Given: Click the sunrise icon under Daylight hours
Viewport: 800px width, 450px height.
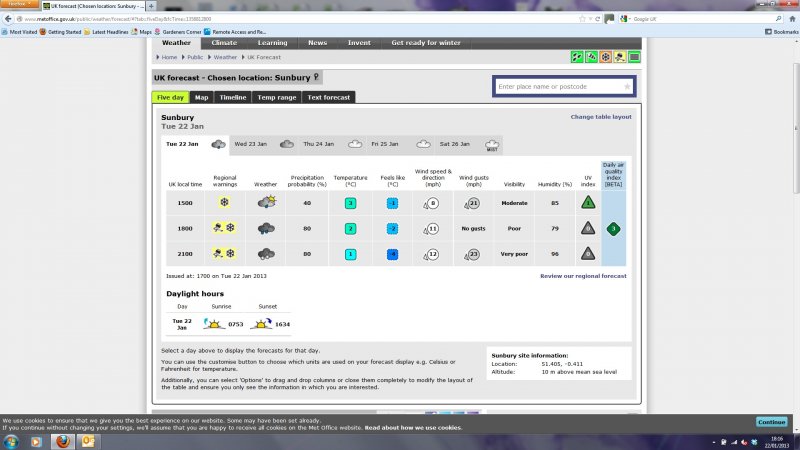Looking at the screenshot, I should tap(214, 323).
